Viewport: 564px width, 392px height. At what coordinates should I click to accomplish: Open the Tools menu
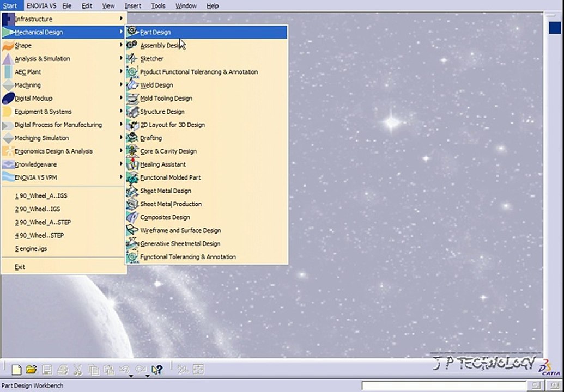coord(158,6)
